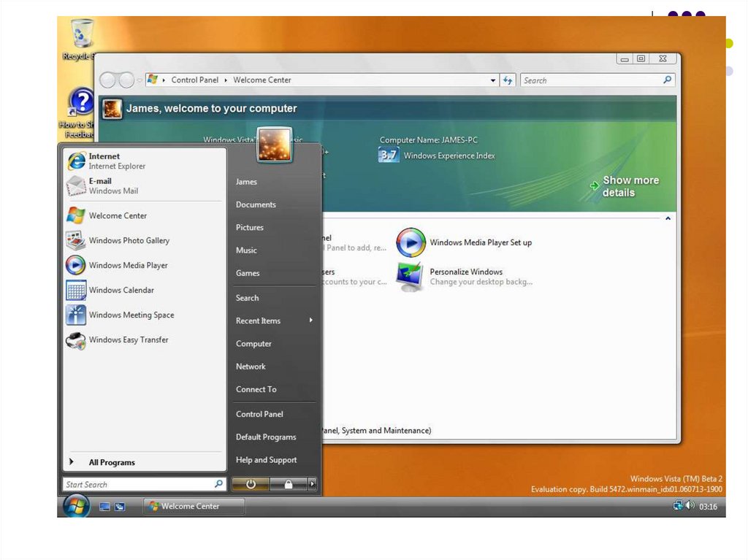
Task: Collapse the Welcome Center items section chevron
Action: click(668, 218)
